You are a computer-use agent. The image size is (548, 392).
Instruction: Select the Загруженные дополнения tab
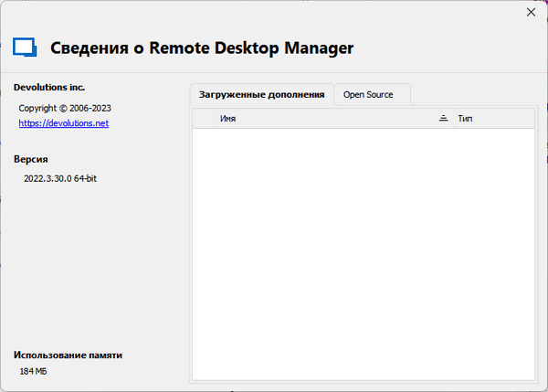(x=261, y=94)
